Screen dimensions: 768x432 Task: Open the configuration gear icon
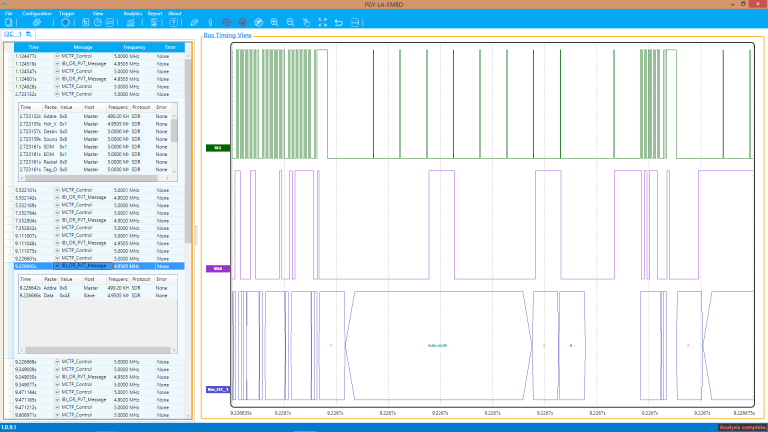point(37,23)
